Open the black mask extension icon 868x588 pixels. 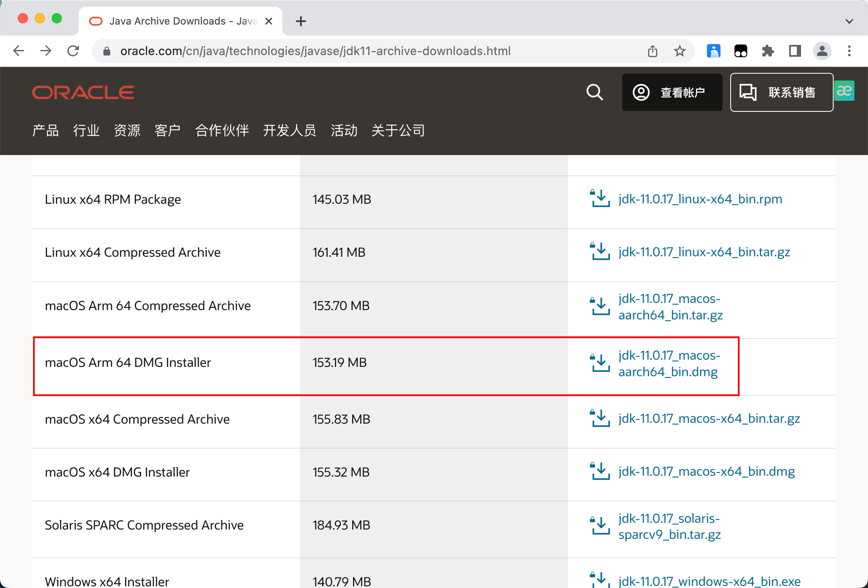click(x=741, y=51)
